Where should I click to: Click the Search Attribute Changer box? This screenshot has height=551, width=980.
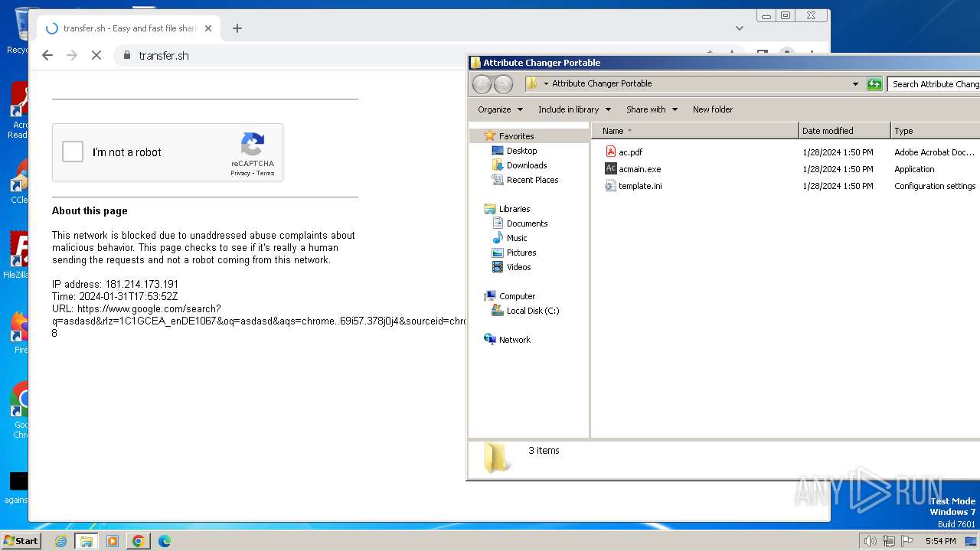[934, 84]
